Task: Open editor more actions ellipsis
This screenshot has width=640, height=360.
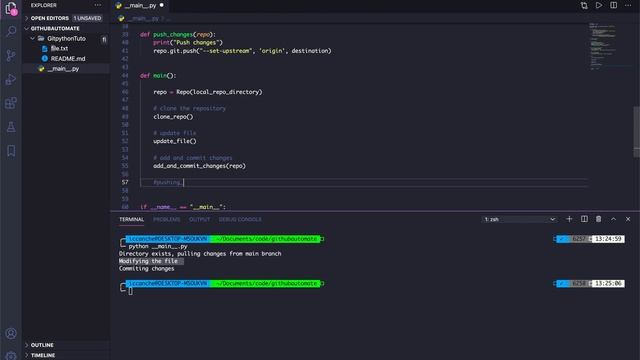Action: [628, 5]
